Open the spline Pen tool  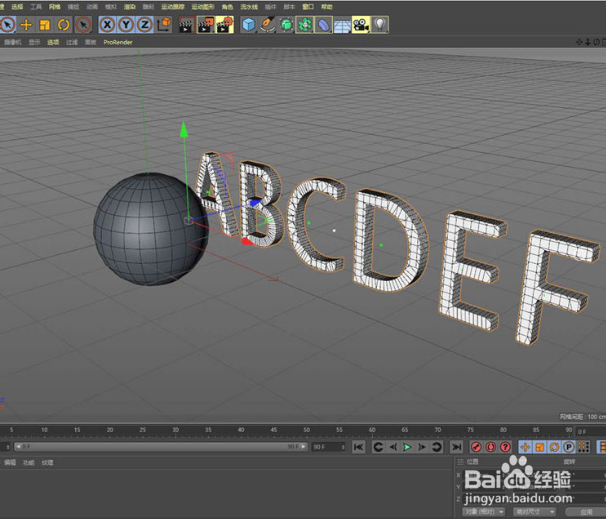pos(267,25)
